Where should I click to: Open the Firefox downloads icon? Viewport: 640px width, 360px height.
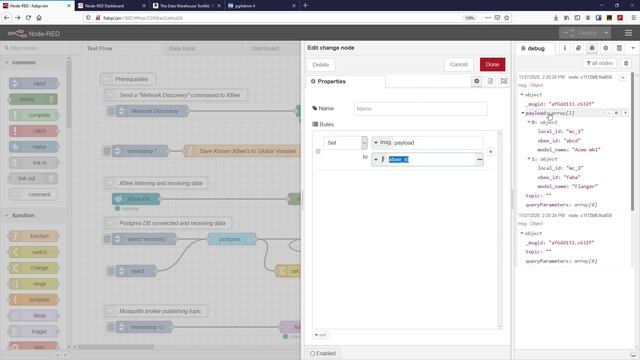point(556,18)
